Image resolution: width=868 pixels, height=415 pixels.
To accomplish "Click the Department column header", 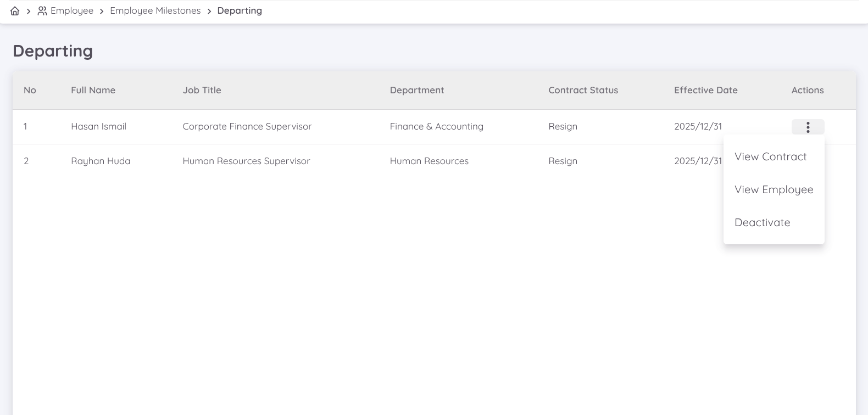I will point(416,90).
